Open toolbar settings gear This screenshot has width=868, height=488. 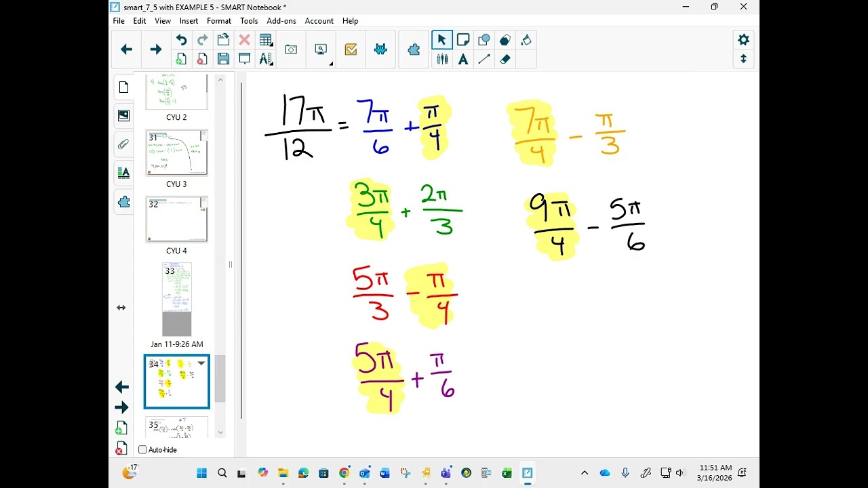743,40
